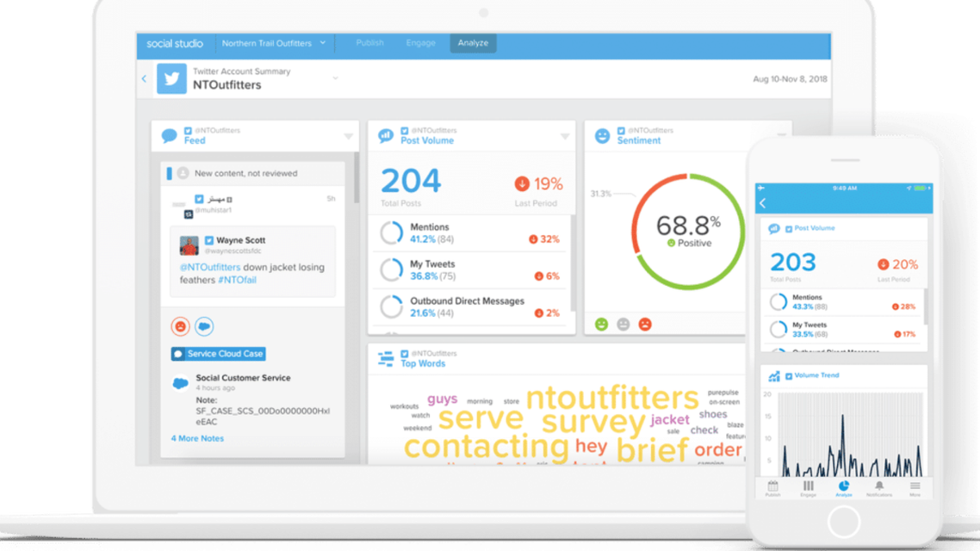Click the Post Volume title on the laptop

tap(427, 140)
